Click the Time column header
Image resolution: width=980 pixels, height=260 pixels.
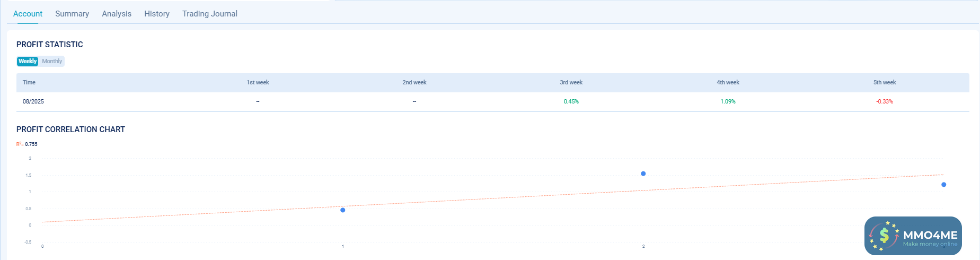[29, 82]
